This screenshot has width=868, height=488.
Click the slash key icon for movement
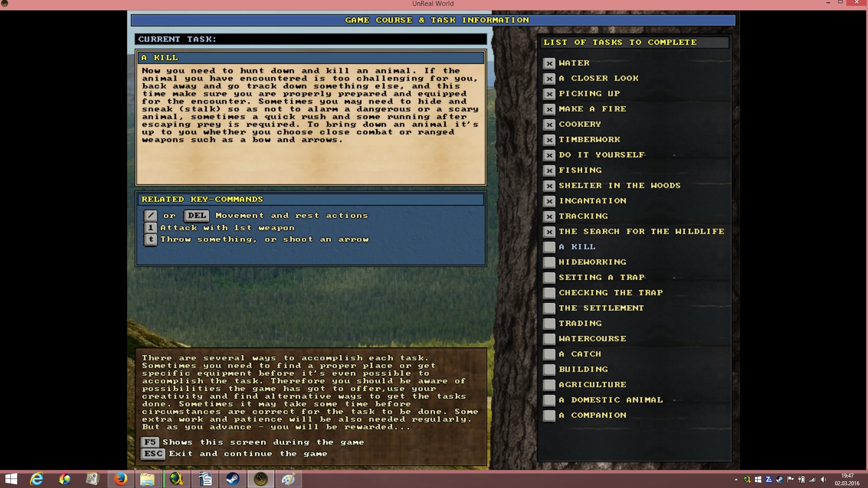click(x=151, y=216)
